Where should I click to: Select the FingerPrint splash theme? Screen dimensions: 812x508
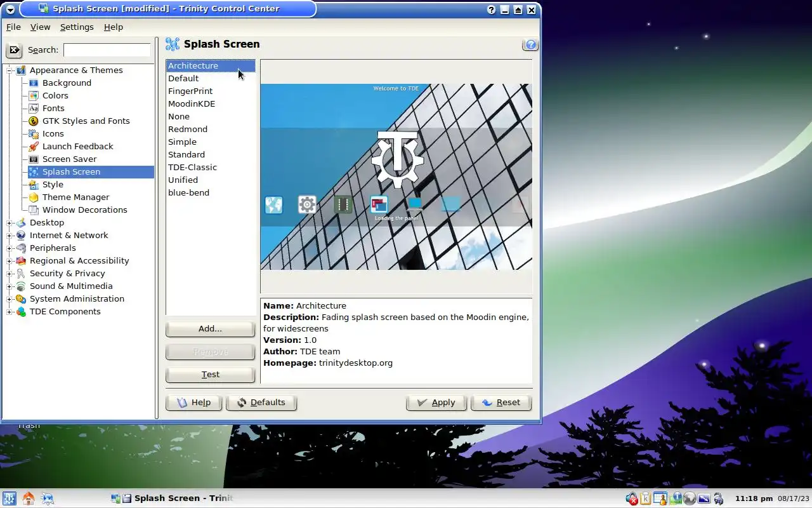210,91
